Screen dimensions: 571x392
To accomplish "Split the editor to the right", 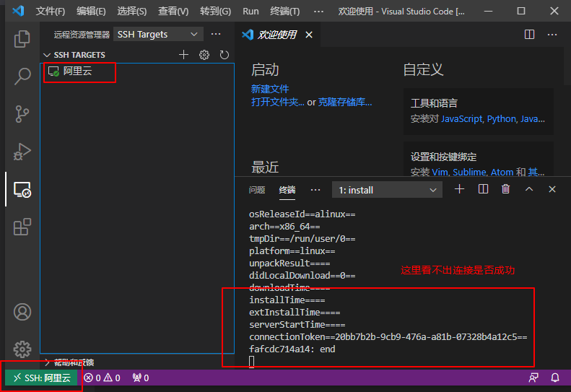I will 529,34.
